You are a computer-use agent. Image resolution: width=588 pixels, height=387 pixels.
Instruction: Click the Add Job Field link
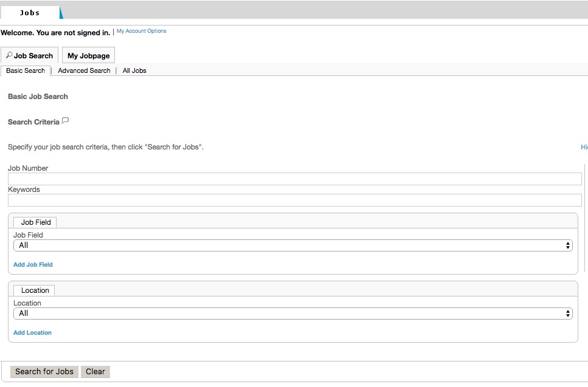[x=33, y=264]
